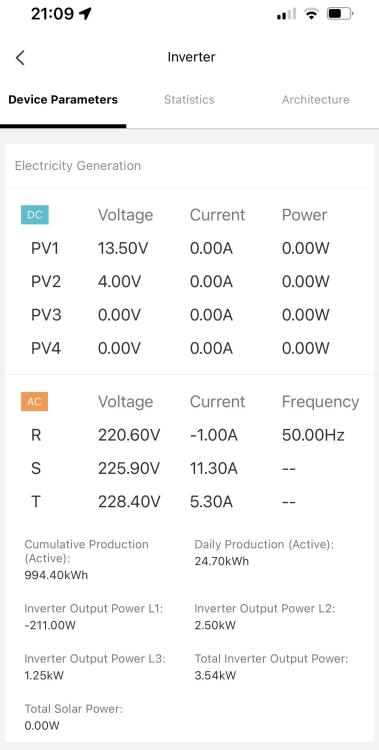
Task: Select the Device Parameters tab
Action: pyautogui.click(x=63, y=99)
